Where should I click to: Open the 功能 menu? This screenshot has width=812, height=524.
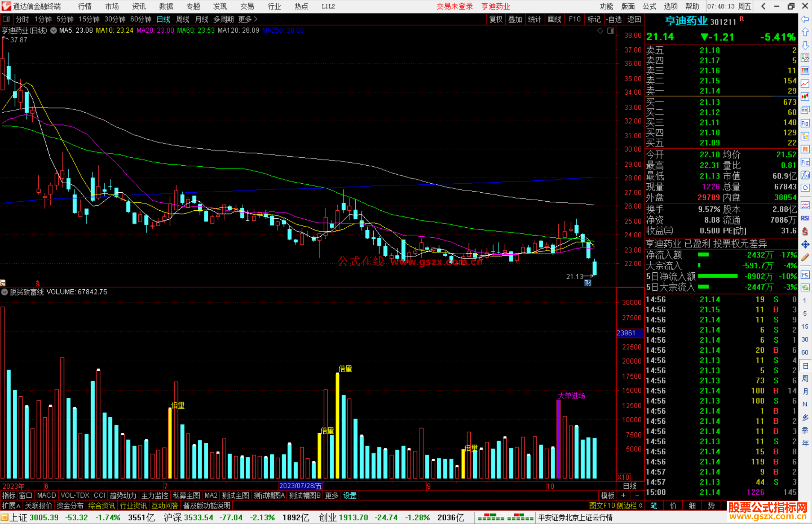click(606, 6)
